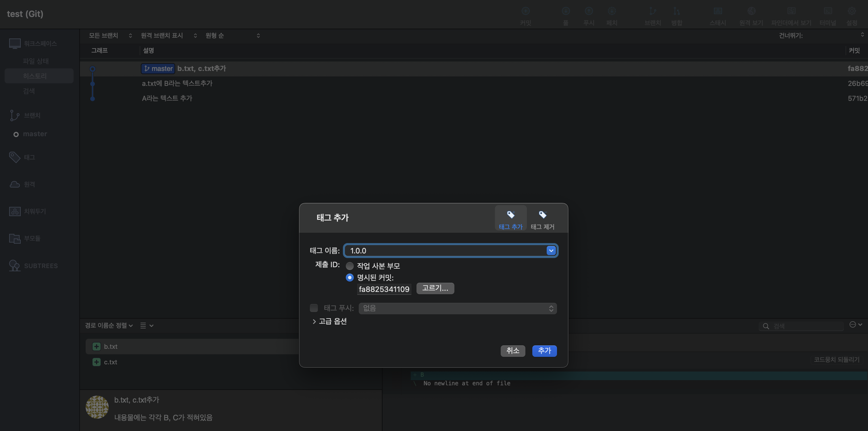Click the Fetch (페치) toolbar icon
This screenshot has width=868, height=431.
tap(612, 11)
